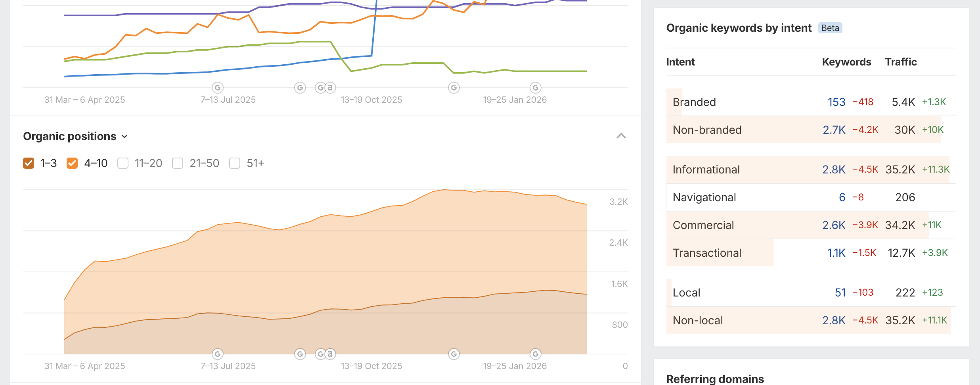
Task: Enable the 11–20 position filter
Action: (123, 163)
